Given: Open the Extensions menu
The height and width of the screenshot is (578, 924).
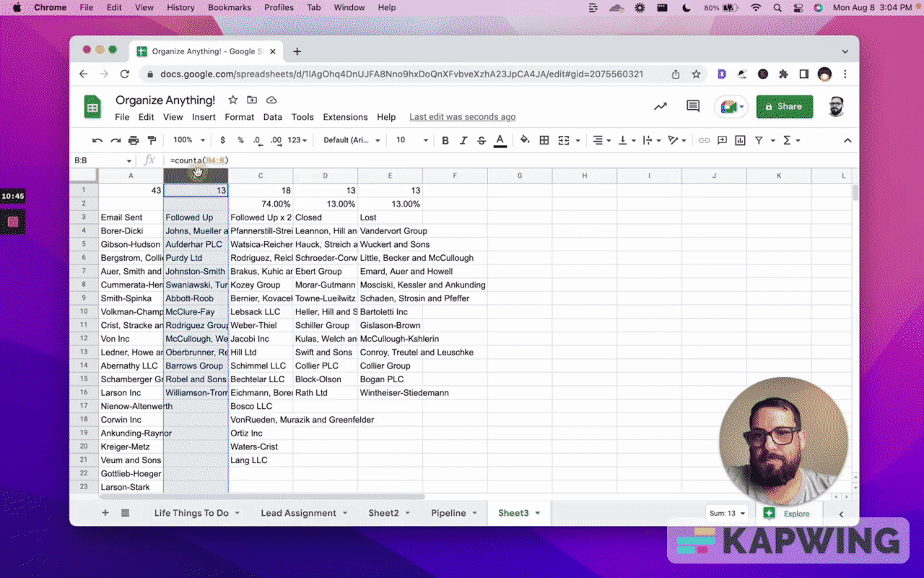Looking at the screenshot, I should click(345, 117).
